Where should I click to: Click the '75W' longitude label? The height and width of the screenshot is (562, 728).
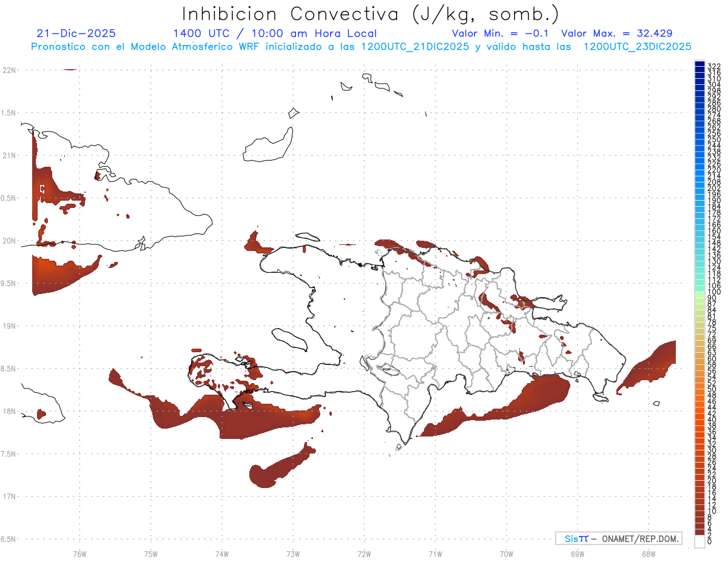pos(150,554)
